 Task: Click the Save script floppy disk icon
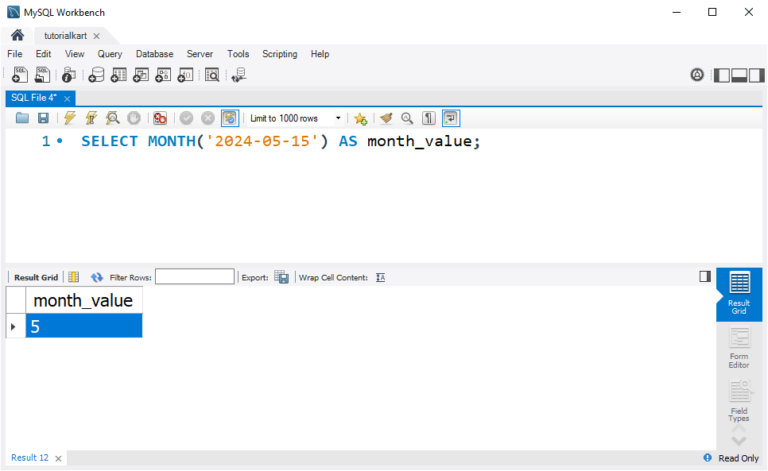point(43,118)
